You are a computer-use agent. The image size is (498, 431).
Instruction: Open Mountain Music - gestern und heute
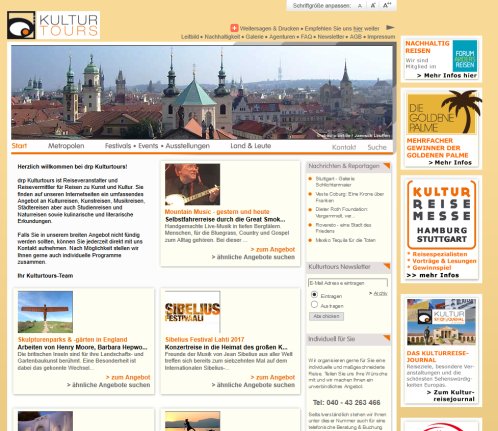[217, 212]
